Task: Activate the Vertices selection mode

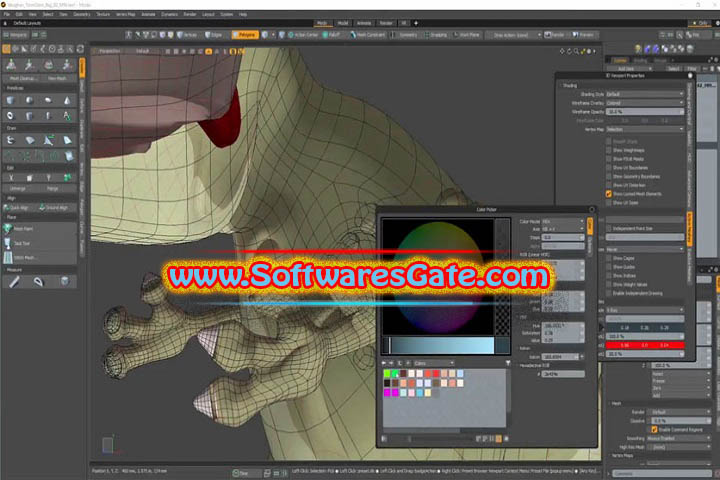Action: point(187,35)
